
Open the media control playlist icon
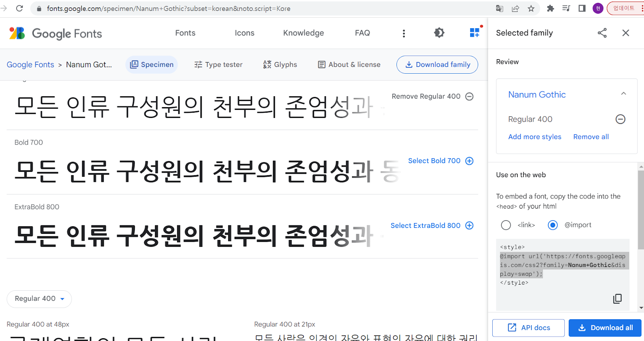(566, 8)
